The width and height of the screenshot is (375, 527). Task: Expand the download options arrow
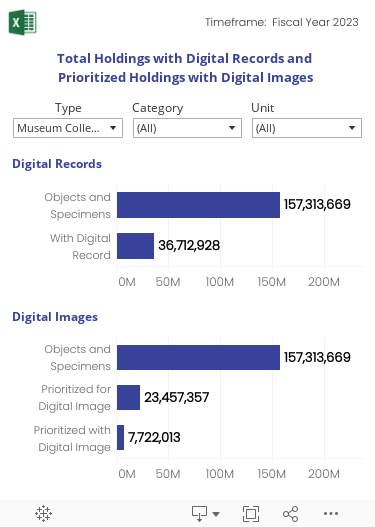click(216, 514)
